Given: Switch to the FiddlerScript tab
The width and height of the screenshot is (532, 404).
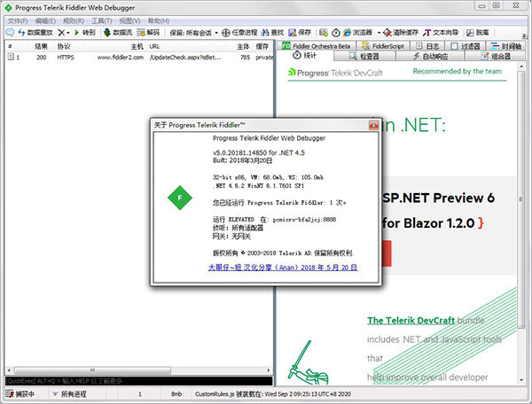Looking at the screenshot, I should [x=383, y=46].
